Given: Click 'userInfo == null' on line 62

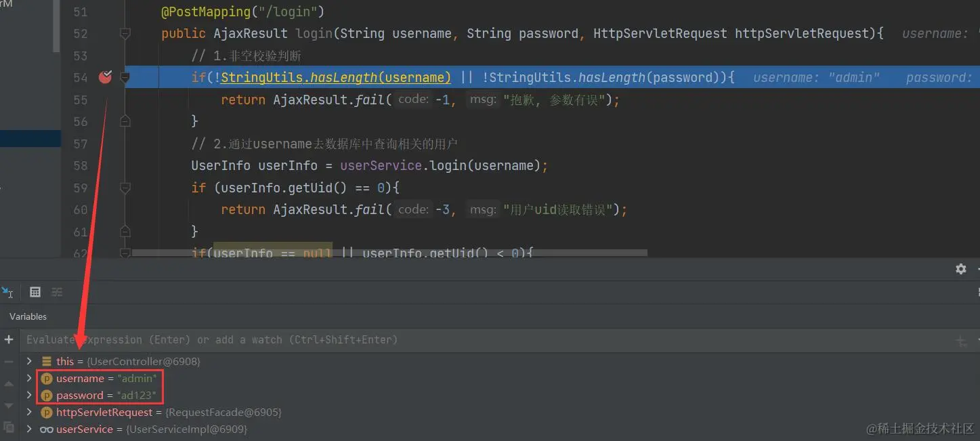Looking at the screenshot, I should (272, 253).
